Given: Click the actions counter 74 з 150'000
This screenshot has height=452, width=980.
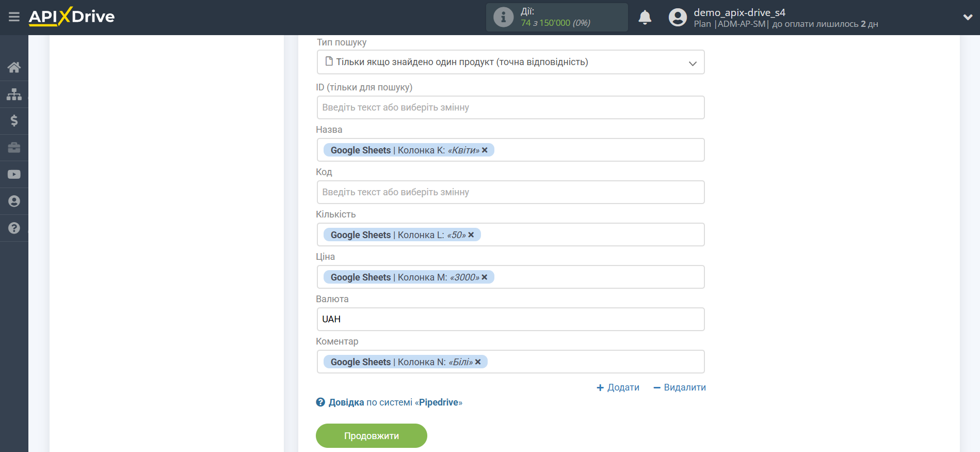Looking at the screenshot, I should pos(555,23).
